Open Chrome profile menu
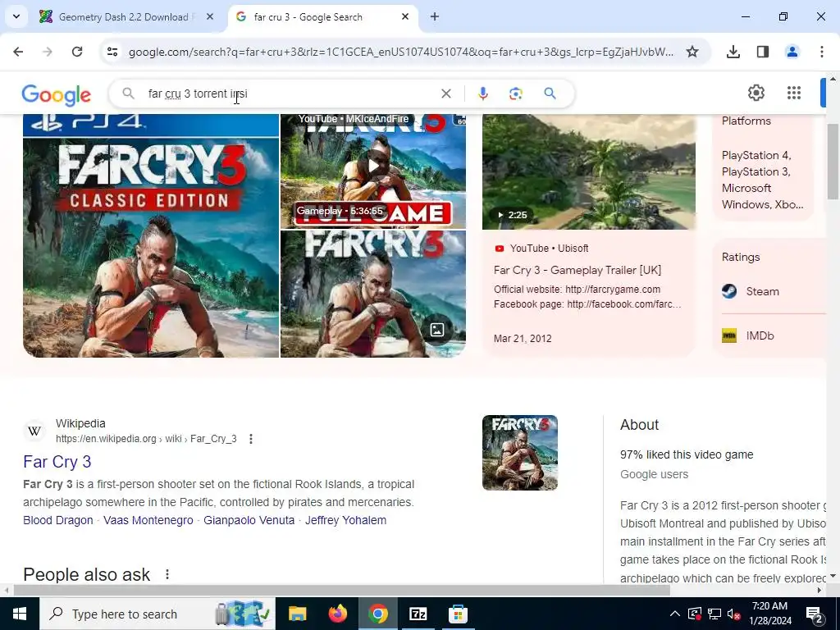 point(792,52)
